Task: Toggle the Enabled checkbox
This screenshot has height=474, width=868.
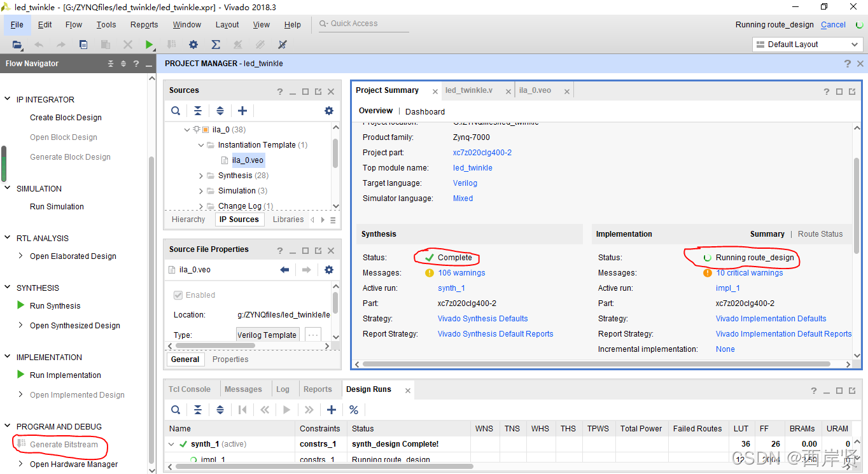Action: click(178, 295)
